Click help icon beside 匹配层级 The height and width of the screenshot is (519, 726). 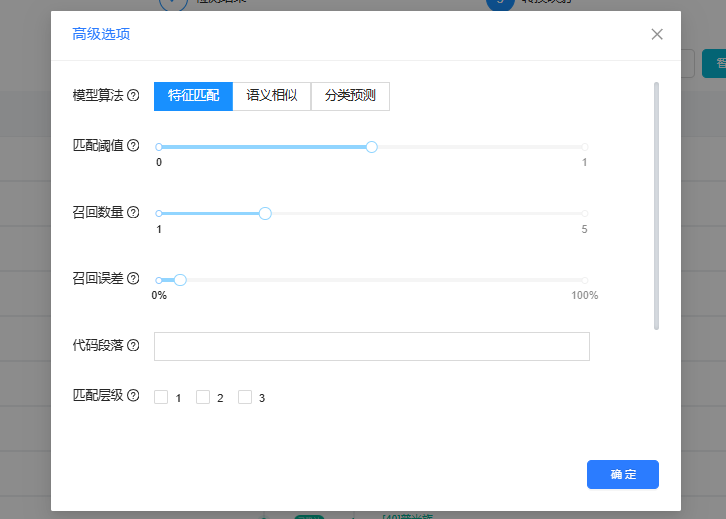133,396
